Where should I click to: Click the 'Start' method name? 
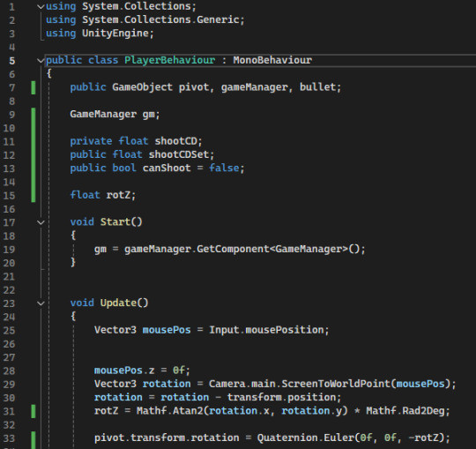115,222
